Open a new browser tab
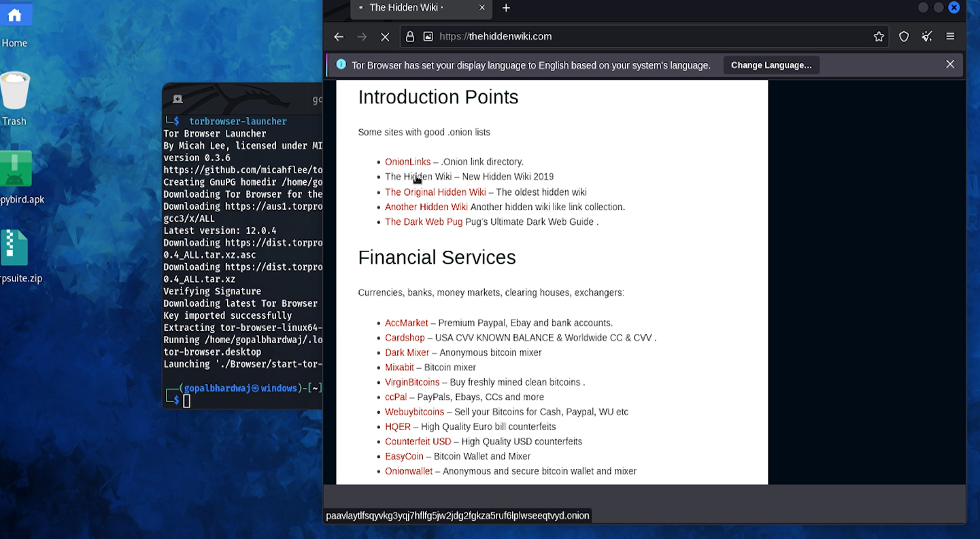This screenshot has width=980, height=539. click(506, 8)
